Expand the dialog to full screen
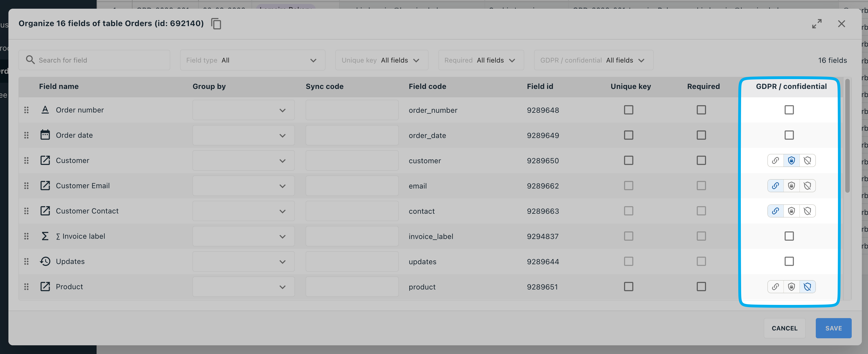 pyautogui.click(x=816, y=24)
